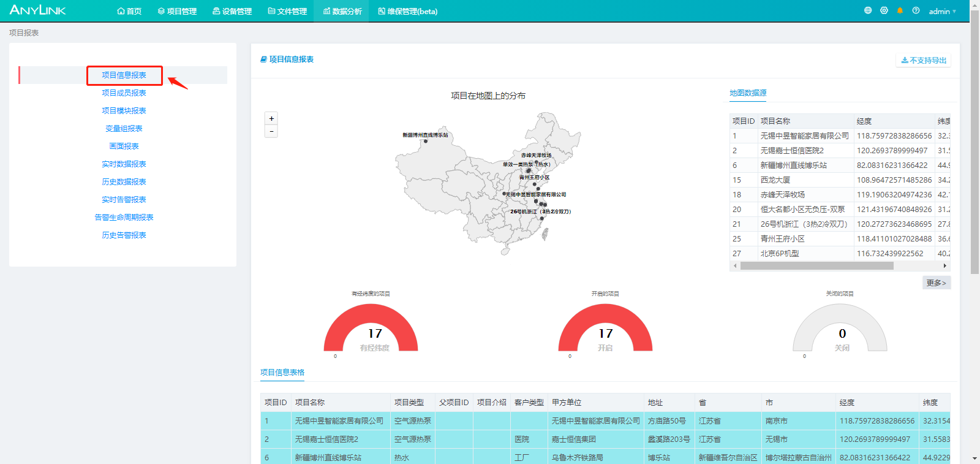The image size is (980, 464).
Task: Click the page vertical scrollbar thumb
Action: pos(974,141)
